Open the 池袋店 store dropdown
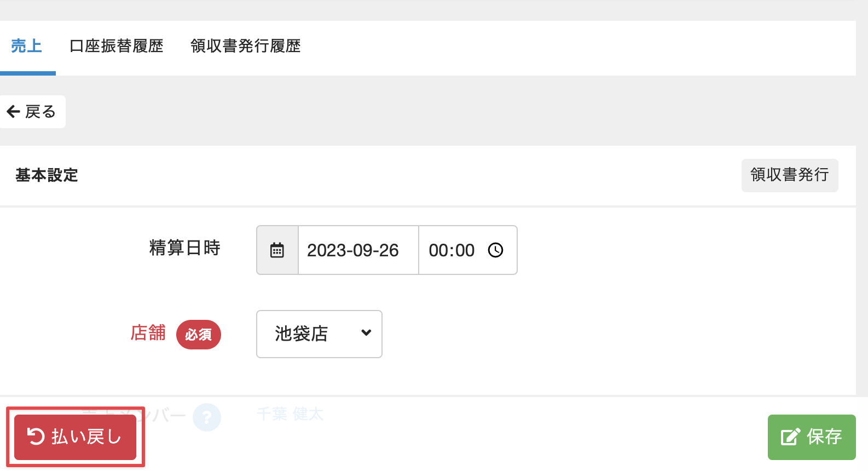This screenshot has width=868, height=471. (319, 334)
